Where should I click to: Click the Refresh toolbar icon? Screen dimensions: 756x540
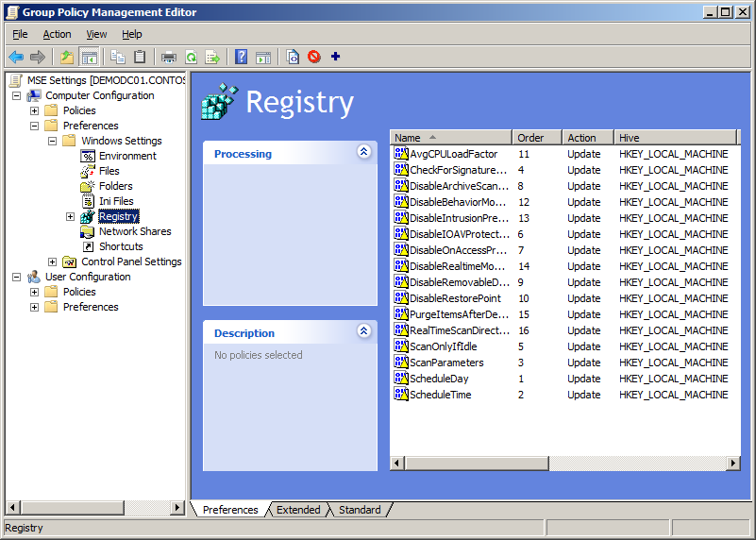click(191, 57)
